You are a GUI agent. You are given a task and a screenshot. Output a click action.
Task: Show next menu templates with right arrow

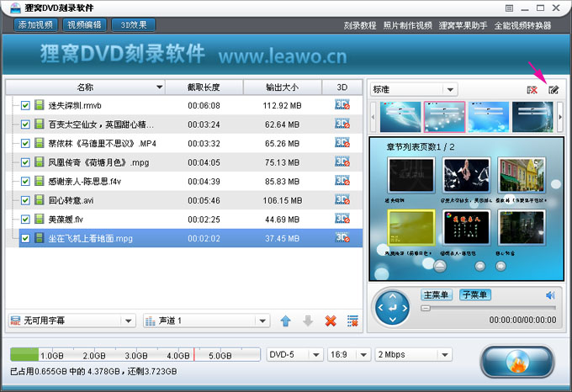[560, 117]
